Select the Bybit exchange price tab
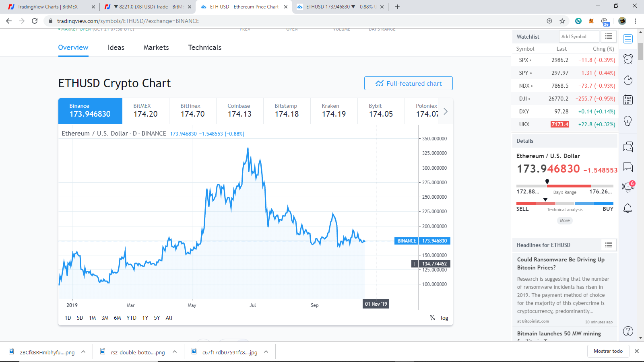The height and width of the screenshot is (362, 644). [x=381, y=111]
